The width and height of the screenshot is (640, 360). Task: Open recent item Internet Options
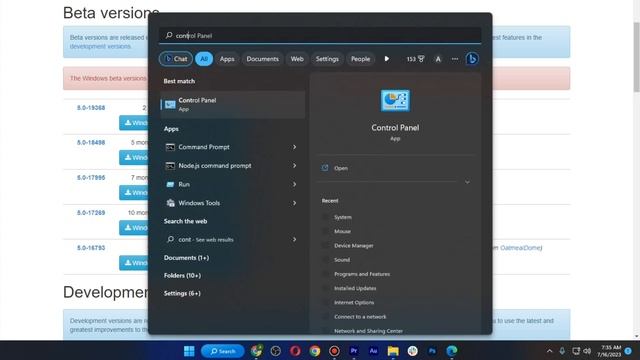pos(354,303)
